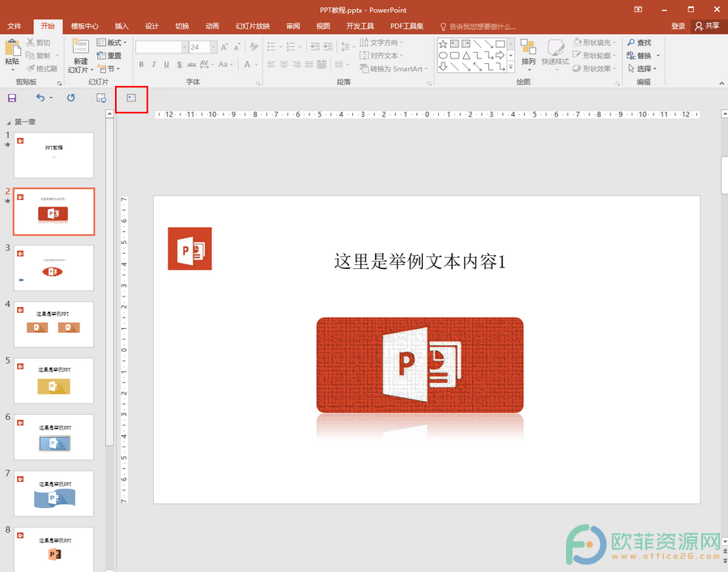Screen dimensions: 728x572
Task: Select slide 3 thumbnail with red oval
Action: coord(54,268)
